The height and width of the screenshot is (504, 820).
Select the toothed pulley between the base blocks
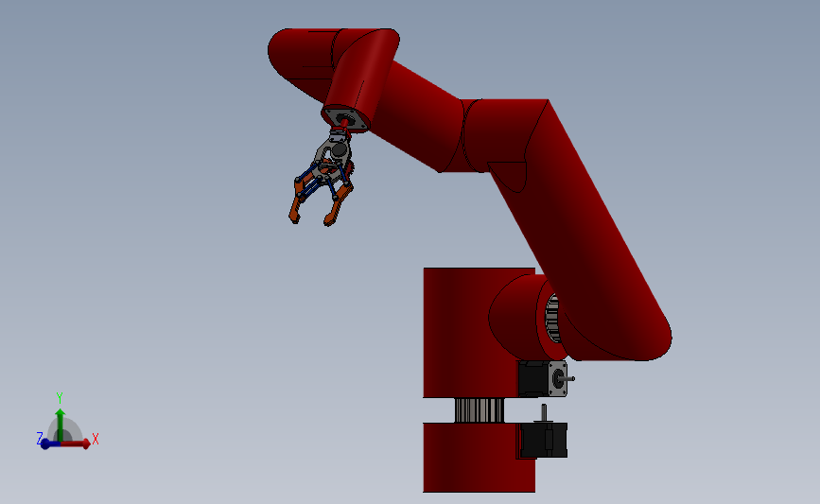[x=479, y=409]
